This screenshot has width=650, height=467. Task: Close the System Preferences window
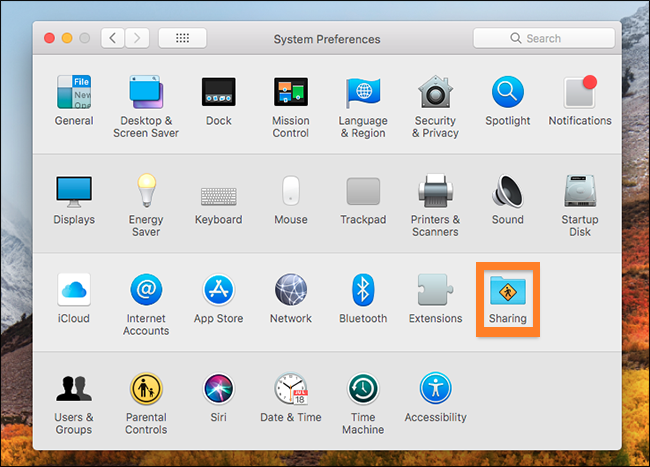point(49,39)
